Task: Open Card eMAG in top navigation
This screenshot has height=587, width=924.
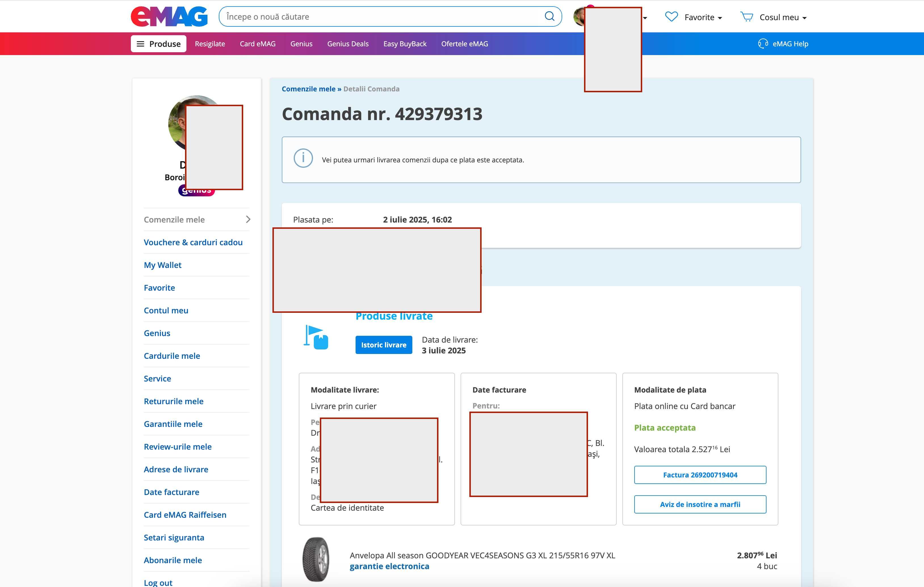Action: coord(257,44)
